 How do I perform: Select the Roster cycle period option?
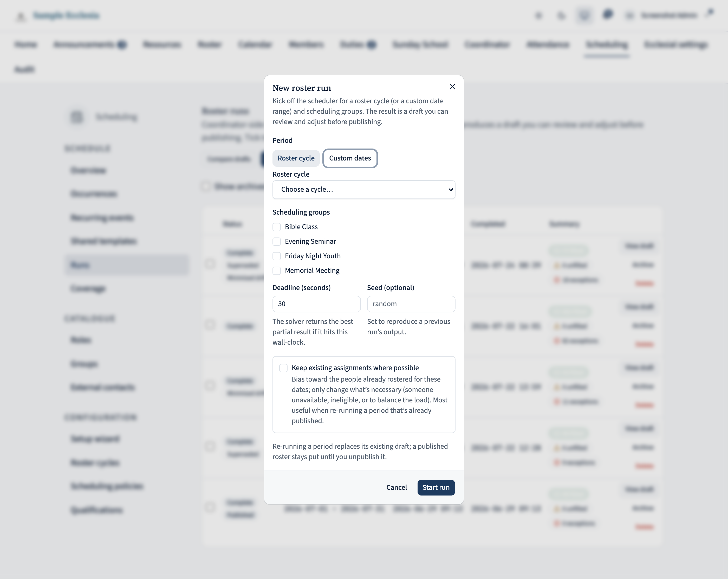click(296, 158)
